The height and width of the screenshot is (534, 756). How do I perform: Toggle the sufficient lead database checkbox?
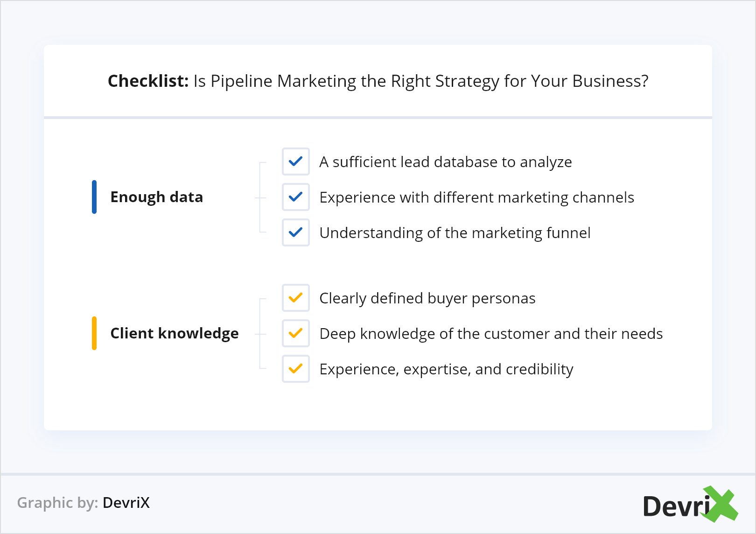pyautogui.click(x=296, y=162)
